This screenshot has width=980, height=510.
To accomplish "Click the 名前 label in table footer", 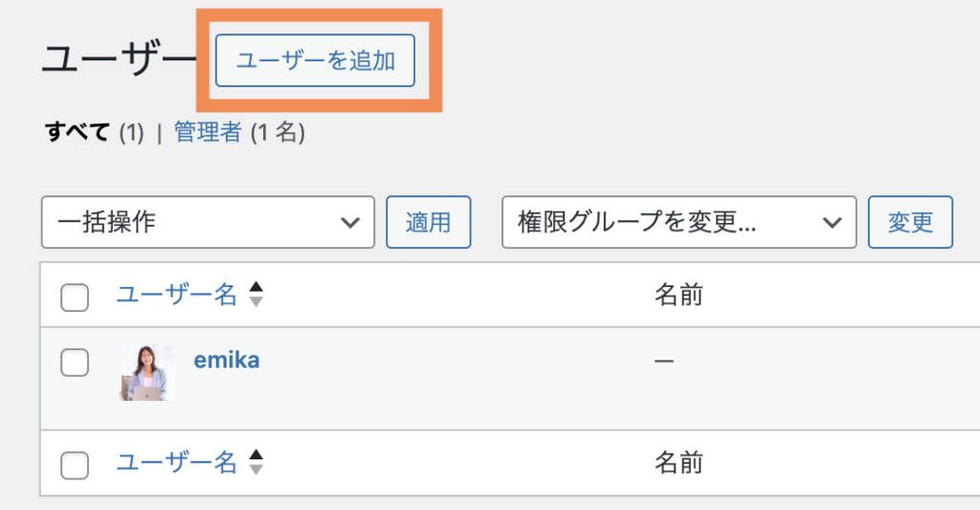I will pos(679,463).
